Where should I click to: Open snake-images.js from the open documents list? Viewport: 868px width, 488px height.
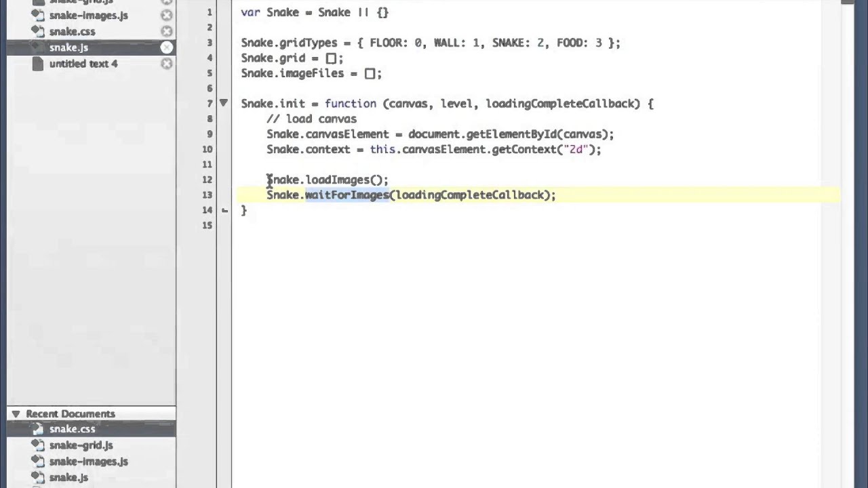(x=88, y=15)
